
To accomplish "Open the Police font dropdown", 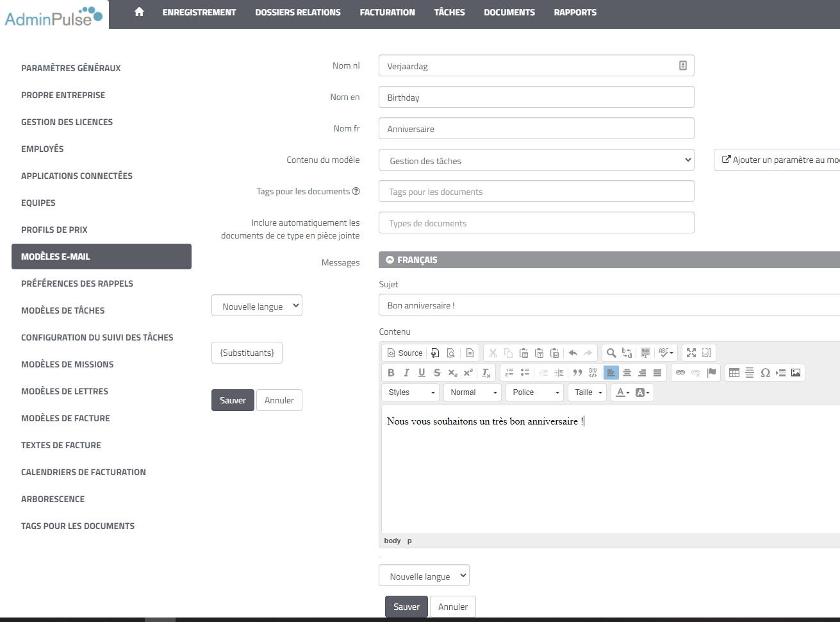I will 534,392.
